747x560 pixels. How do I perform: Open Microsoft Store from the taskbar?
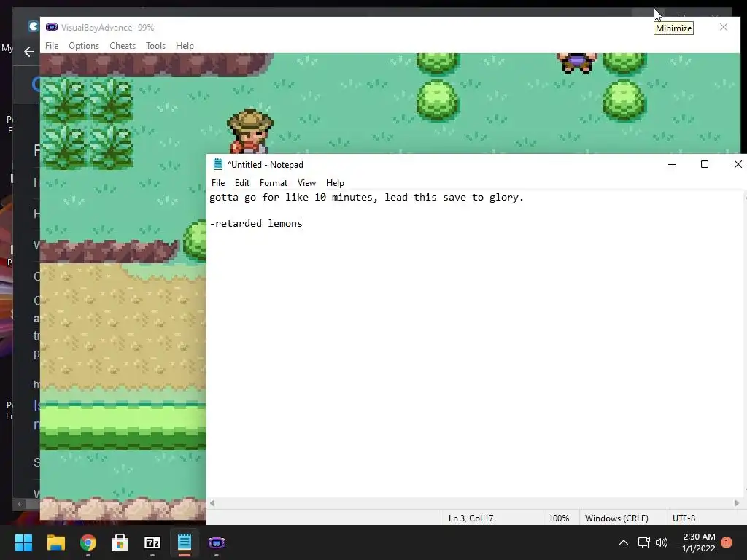(120, 542)
